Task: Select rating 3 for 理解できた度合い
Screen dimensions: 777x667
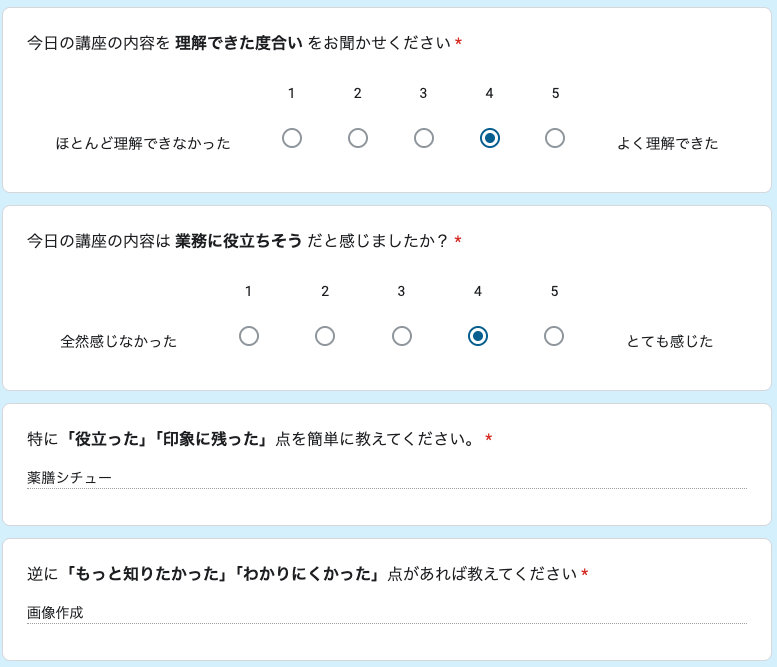Action: pyautogui.click(x=424, y=138)
